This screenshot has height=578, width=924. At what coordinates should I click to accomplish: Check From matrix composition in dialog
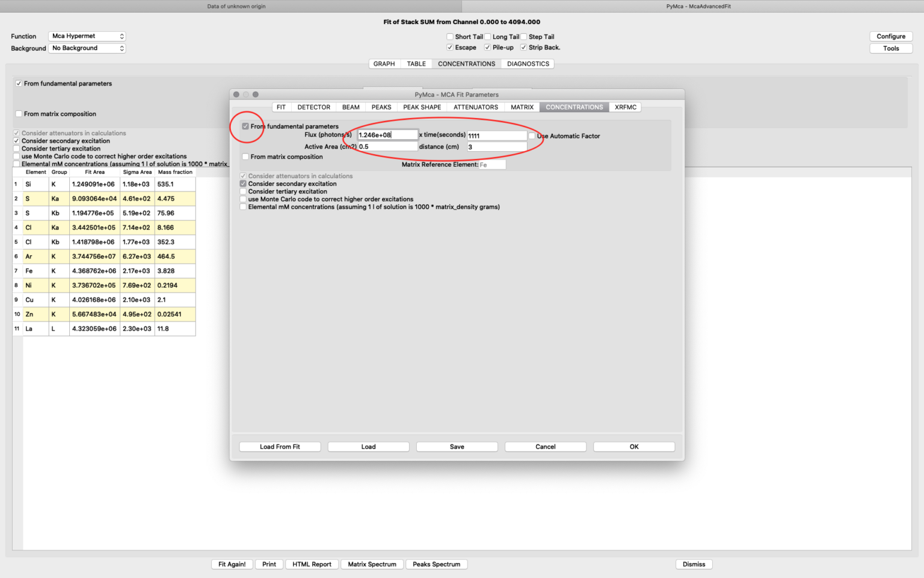point(245,157)
